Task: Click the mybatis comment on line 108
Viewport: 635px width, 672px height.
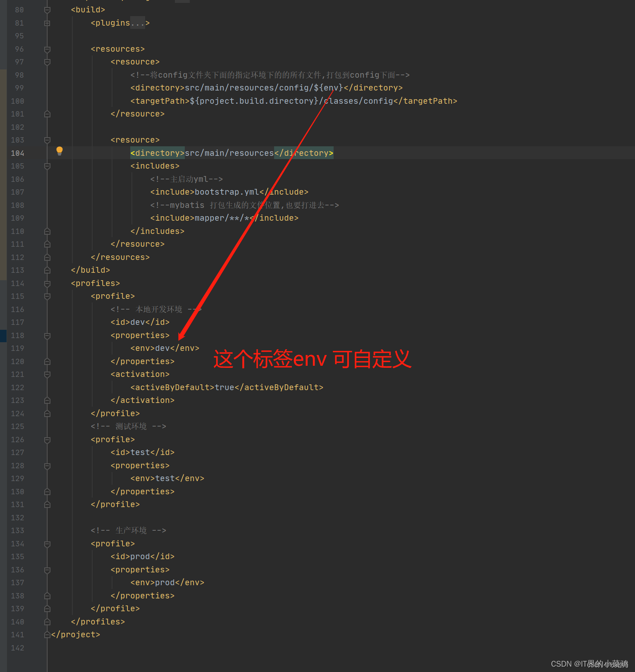Action: coord(245,205)
